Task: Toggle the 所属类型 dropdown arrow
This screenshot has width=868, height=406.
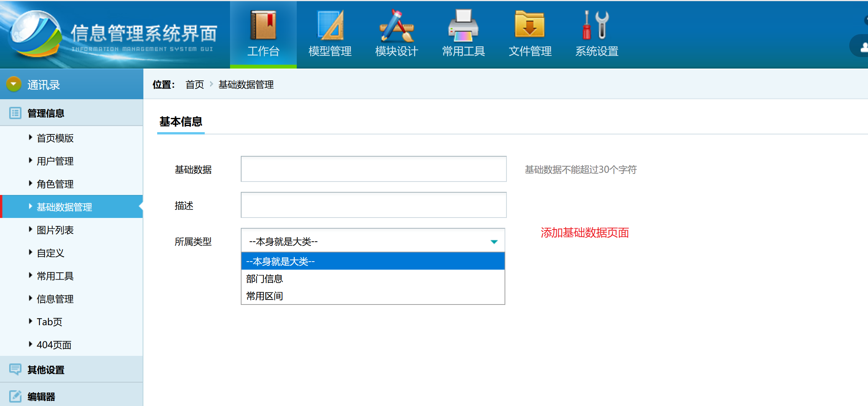Action: point(494,242)
